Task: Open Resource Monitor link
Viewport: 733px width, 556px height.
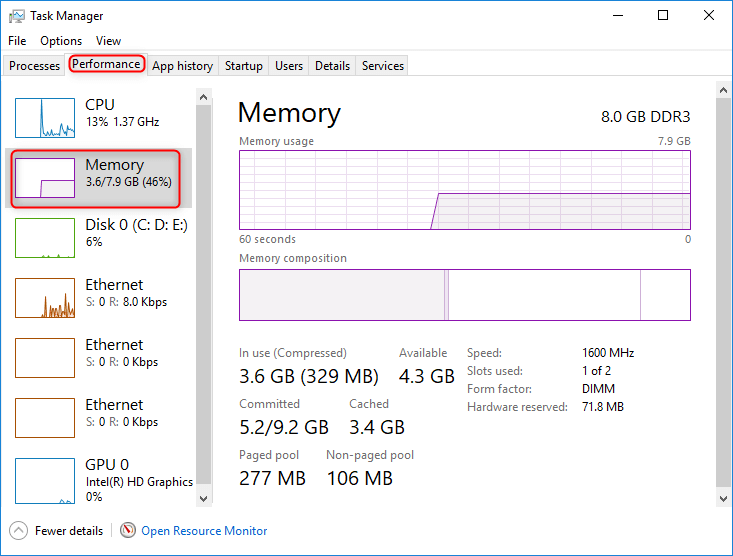Action: (x=204, y=531)
